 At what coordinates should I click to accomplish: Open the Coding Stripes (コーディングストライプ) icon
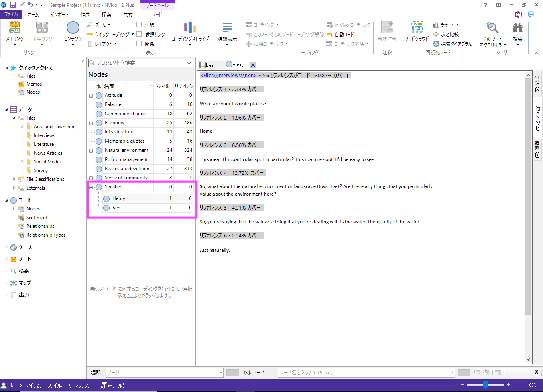tap(190, 28)
